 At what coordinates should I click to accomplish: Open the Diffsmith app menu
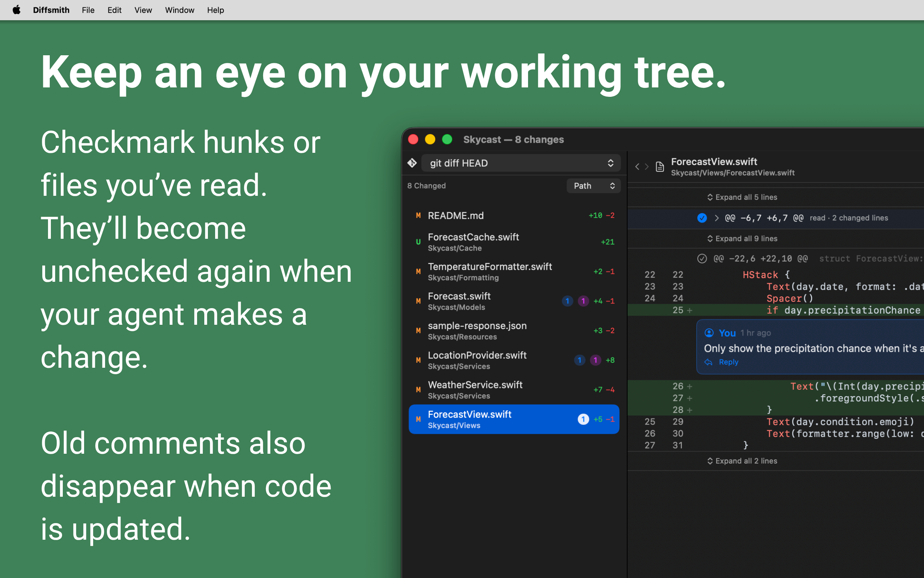[51, 10]
